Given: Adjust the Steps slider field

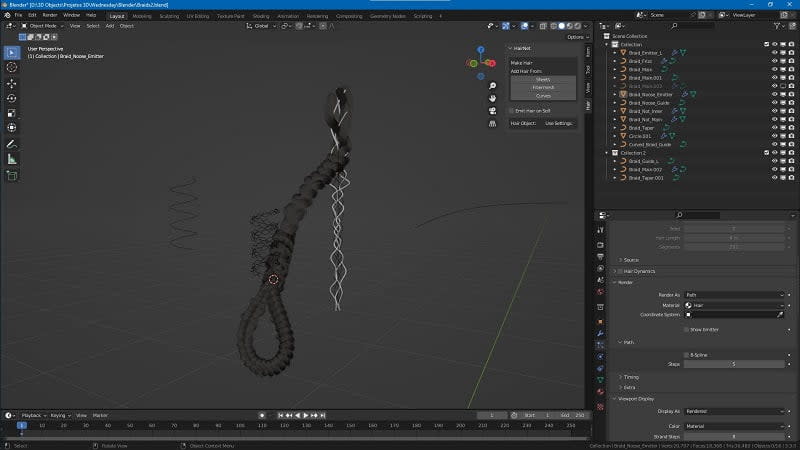Looking at the screenshot, I should pyautogui.click(x=734, y=364).
